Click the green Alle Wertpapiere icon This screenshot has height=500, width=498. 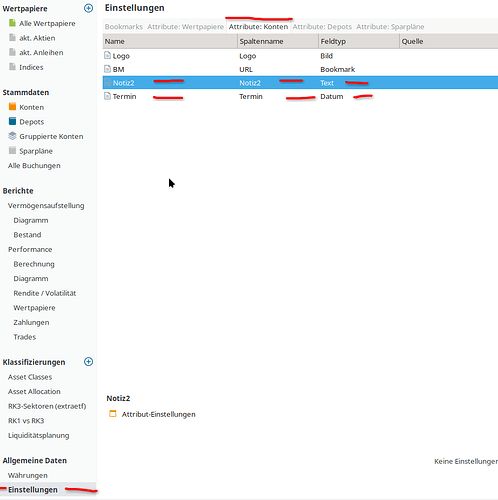[x=12, y=23]
